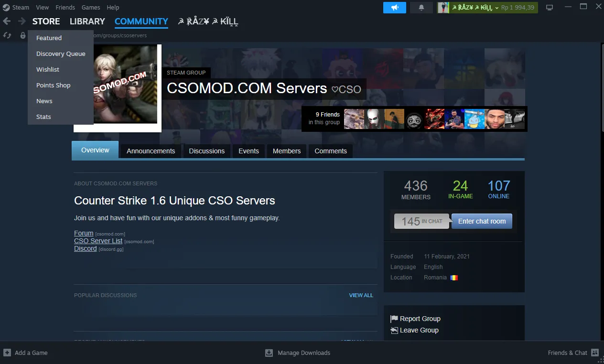Click the 436 MEMBERS count

click(416, 189)
